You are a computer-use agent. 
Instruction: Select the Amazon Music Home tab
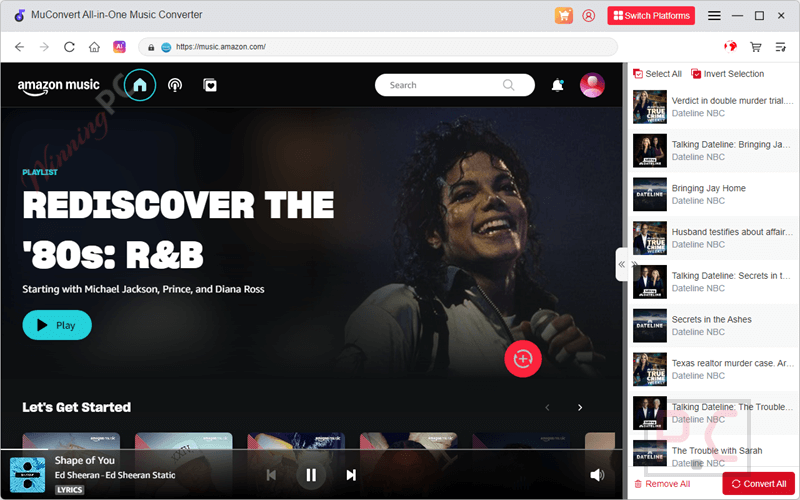tap(140, 85)
